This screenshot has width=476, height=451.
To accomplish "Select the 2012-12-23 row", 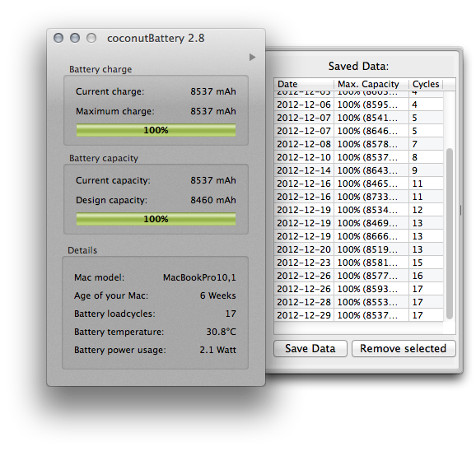I will coord(358,263).
